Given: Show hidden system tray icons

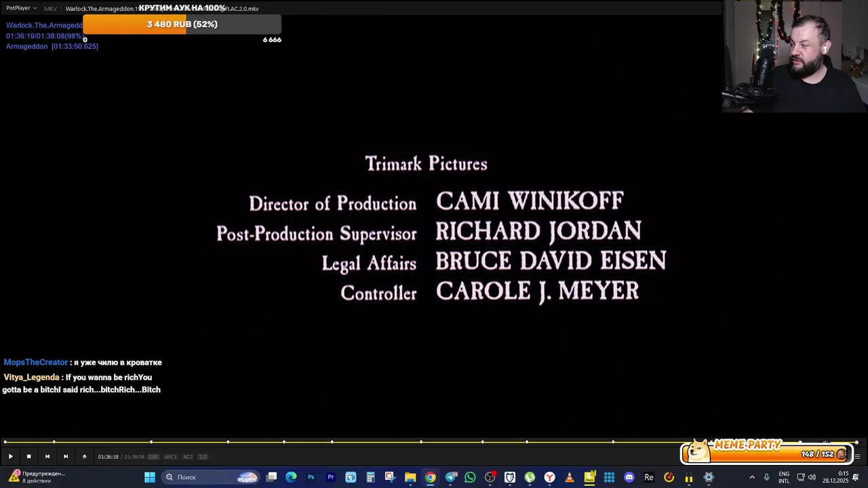Looking at the screenshot, I should [x=751, y=477].
